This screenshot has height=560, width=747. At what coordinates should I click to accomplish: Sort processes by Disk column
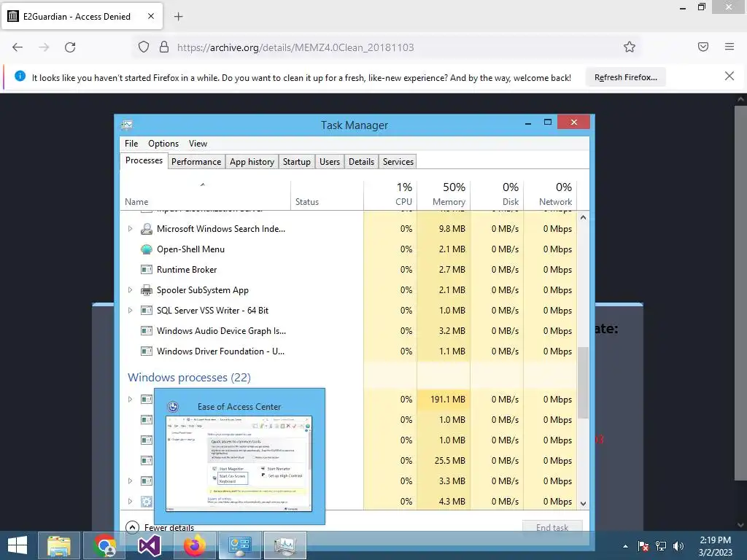[x=497, y=194]
